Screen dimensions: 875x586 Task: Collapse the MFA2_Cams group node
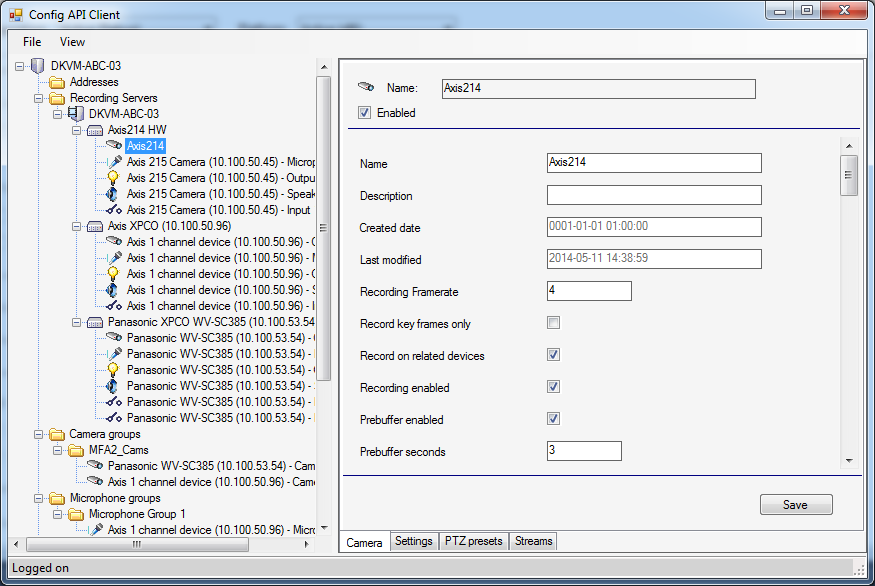pos(57,450)
